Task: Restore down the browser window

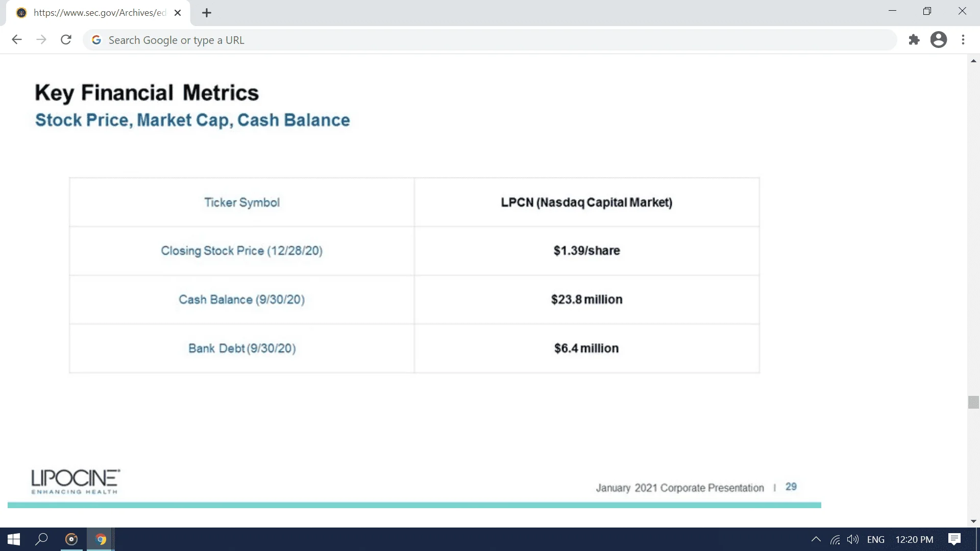Action: click(x=927, y=11)
